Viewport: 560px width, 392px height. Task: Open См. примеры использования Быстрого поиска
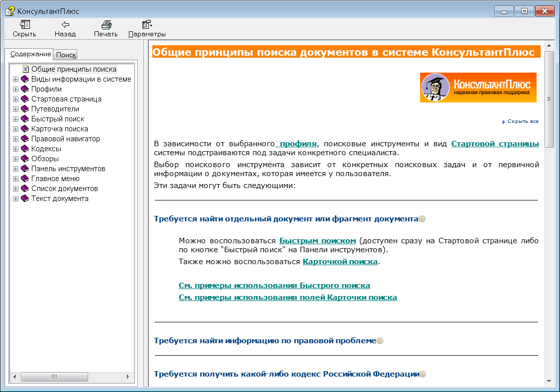(x=274, y=286)
